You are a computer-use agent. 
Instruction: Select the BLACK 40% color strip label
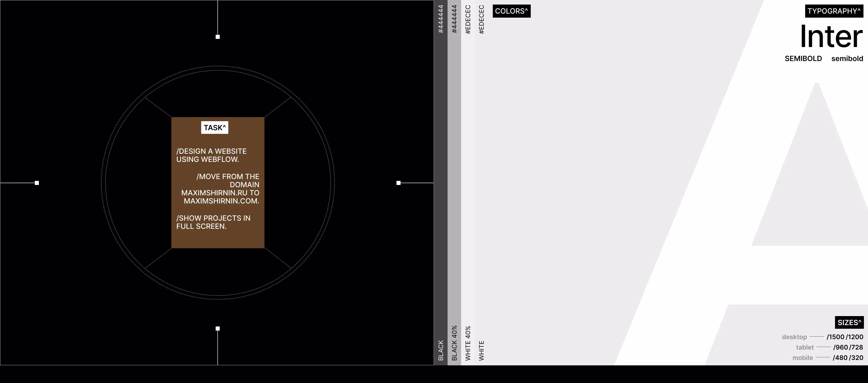click(x=454, y=343)
